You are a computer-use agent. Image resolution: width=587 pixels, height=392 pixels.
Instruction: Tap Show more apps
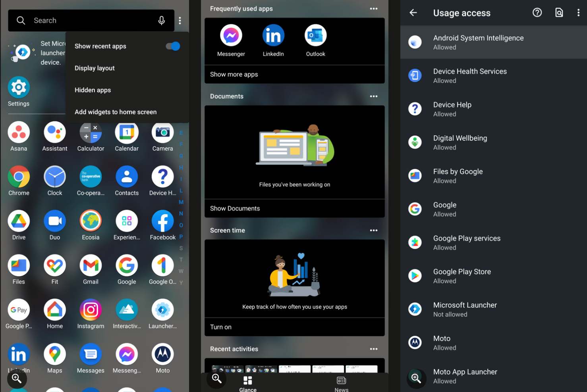coord(295,74)
